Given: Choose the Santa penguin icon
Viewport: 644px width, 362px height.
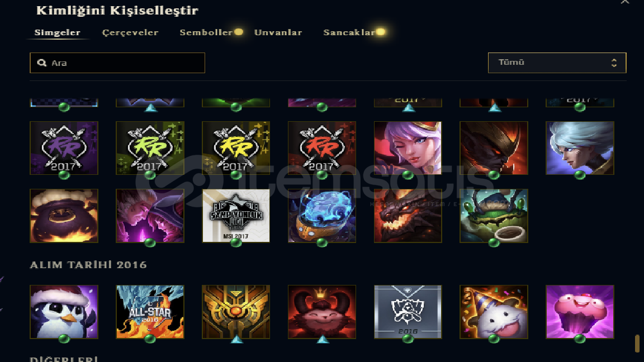Looking at the screenshot, I should coord(64,312).
